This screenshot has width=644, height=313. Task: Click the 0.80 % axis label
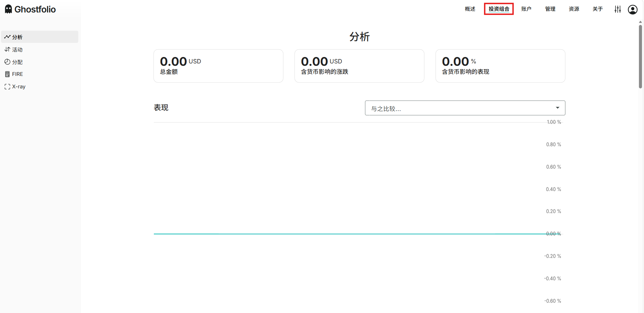554,144
